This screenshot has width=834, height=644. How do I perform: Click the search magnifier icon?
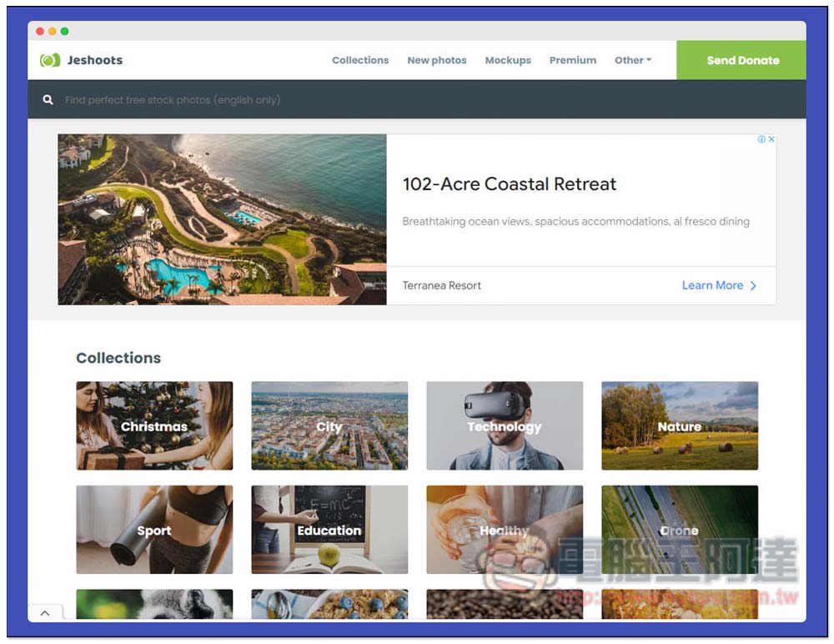tap(48, 100)
